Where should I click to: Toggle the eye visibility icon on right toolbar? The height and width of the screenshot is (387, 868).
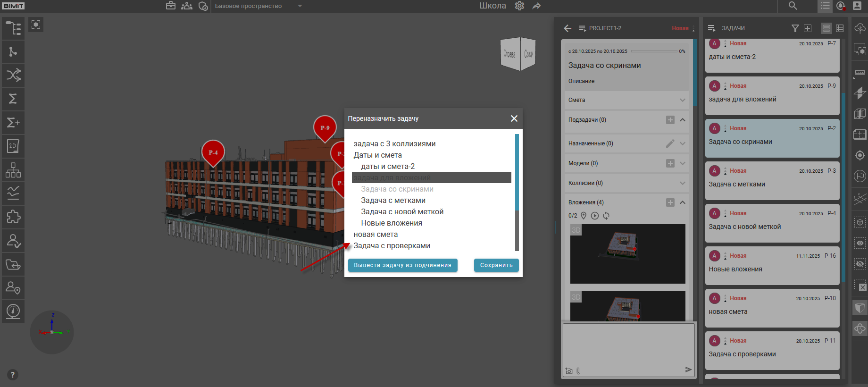(x=860, y=243)
